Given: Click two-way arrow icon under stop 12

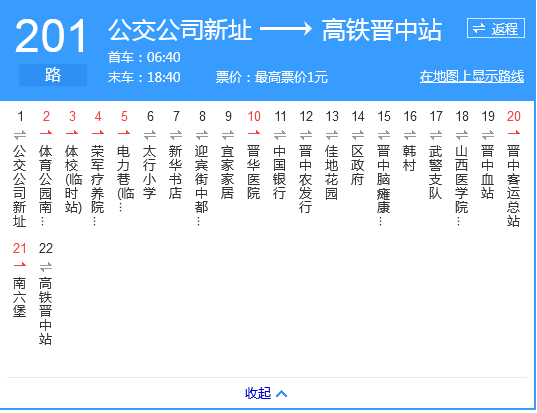Looking at the screenshot, I should click(x=306, y=135).
